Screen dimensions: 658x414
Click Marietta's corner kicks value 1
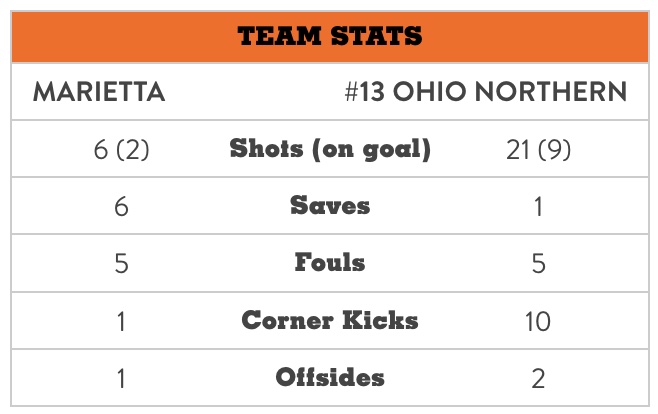121,321
